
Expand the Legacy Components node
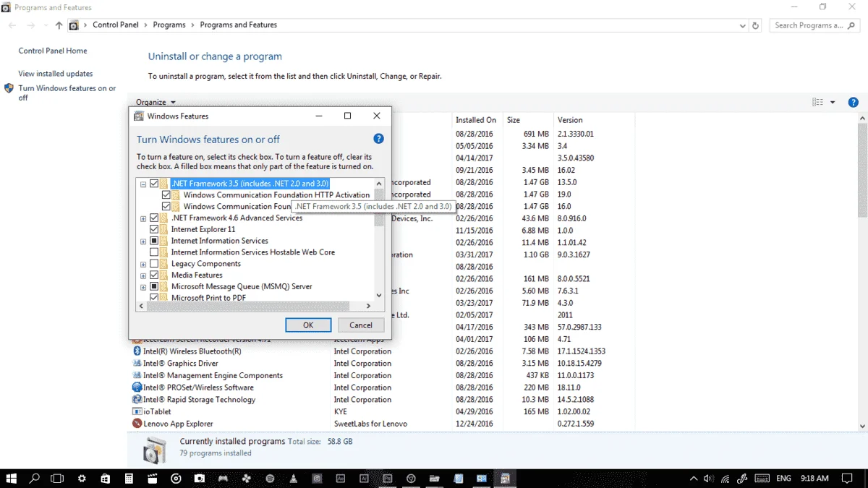pyautogui.click(x=143, y=264)
